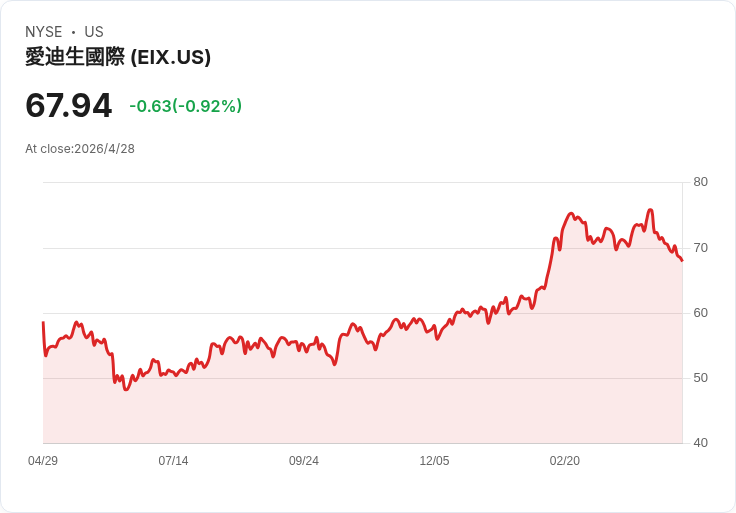Click the lowest dip of the price line

point(126,389)
